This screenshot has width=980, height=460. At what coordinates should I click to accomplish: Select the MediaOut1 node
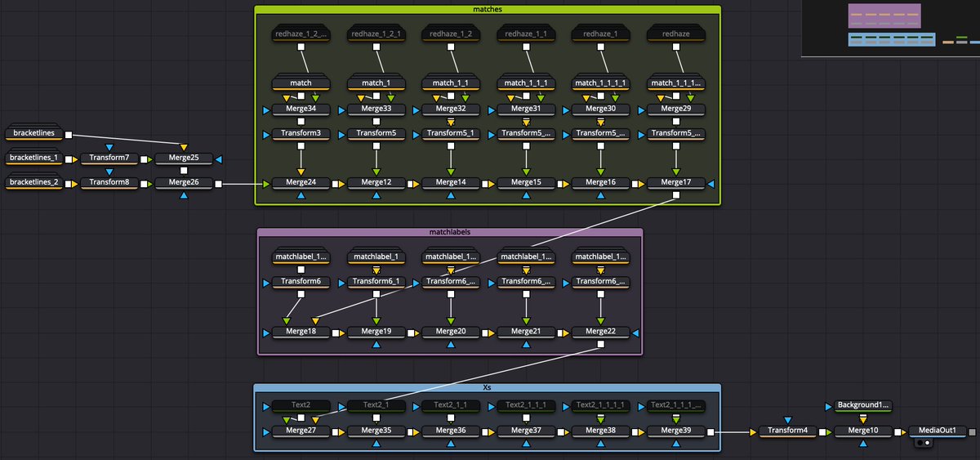coord(938,431)
